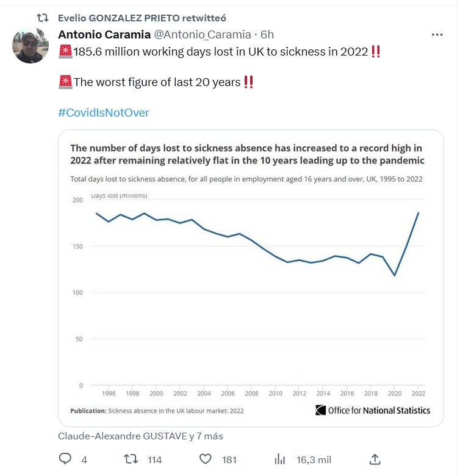Enlarge the sickness absence chart image

click(250, 293)
